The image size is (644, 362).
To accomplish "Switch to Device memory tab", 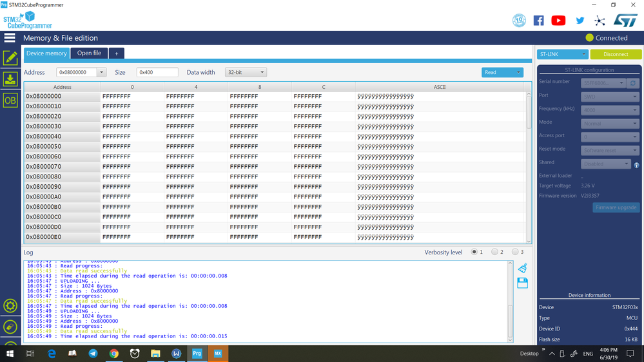I will click(46, 53).
